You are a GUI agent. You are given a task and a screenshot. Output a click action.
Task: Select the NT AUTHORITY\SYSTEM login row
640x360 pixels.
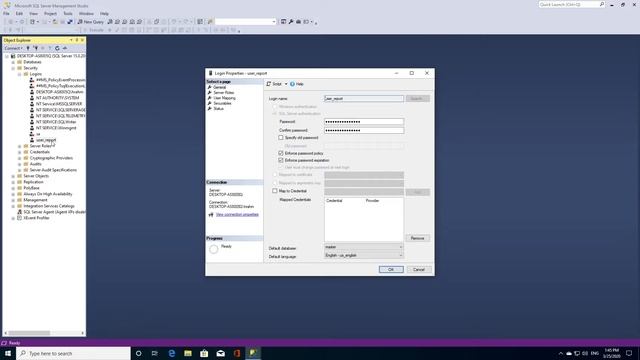57,98
